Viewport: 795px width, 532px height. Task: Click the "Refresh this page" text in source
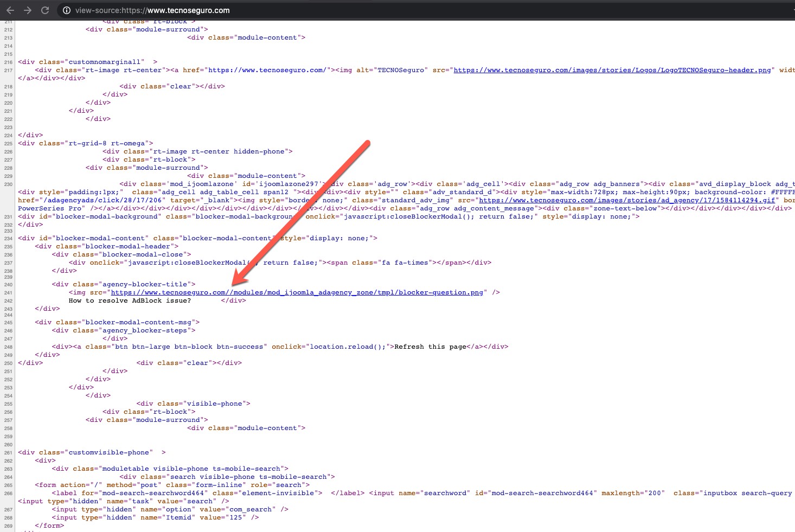[x=430, y=347]
